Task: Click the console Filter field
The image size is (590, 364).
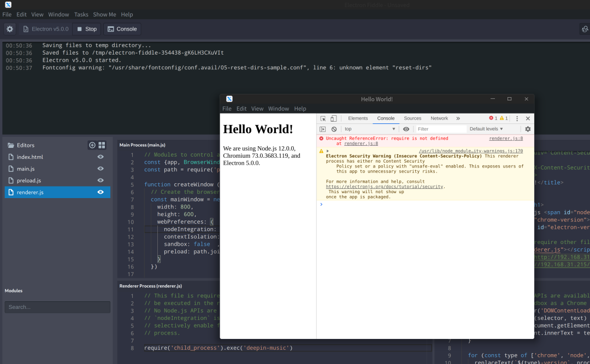Action: [441, 129]
